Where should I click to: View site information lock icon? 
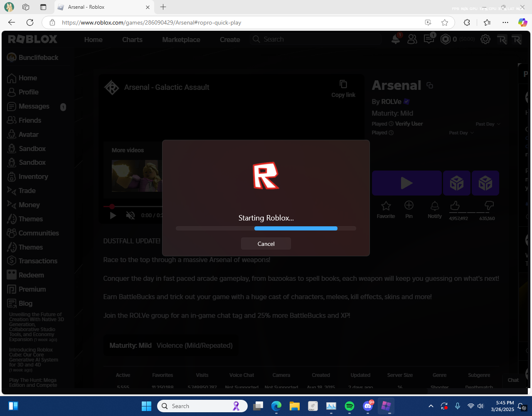[52, 22]
